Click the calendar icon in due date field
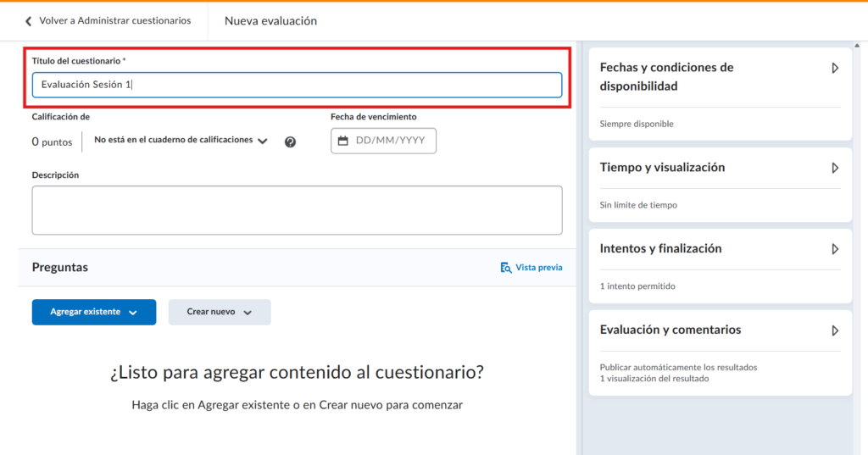This screenshot has height=455, width=868. [343, 141]
